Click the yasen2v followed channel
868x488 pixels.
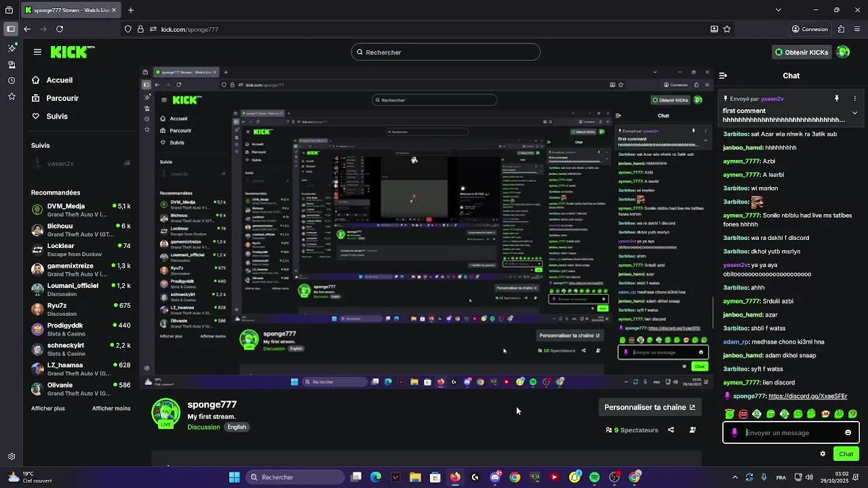(x=81, y=163)
